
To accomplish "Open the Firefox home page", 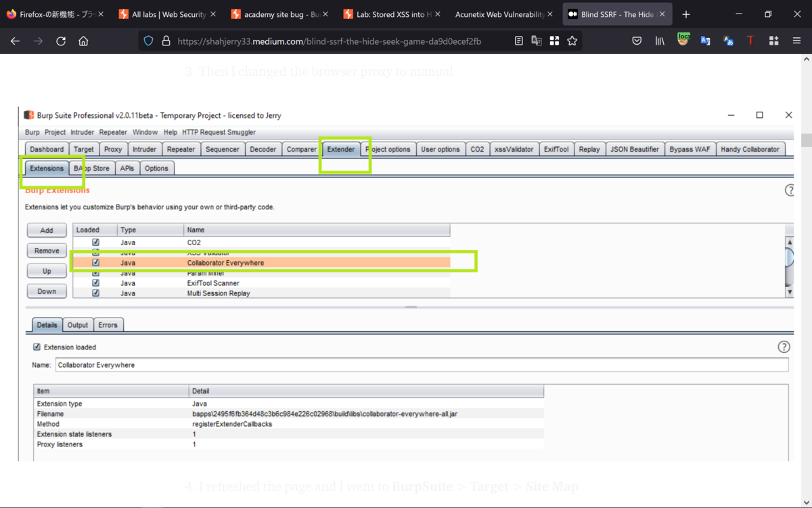I will point(83,41).
